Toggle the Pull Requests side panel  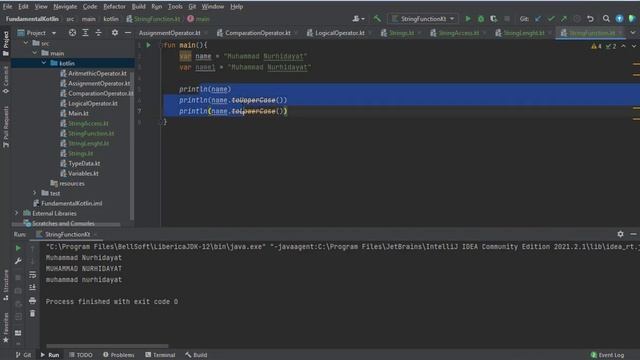point(6,127)
